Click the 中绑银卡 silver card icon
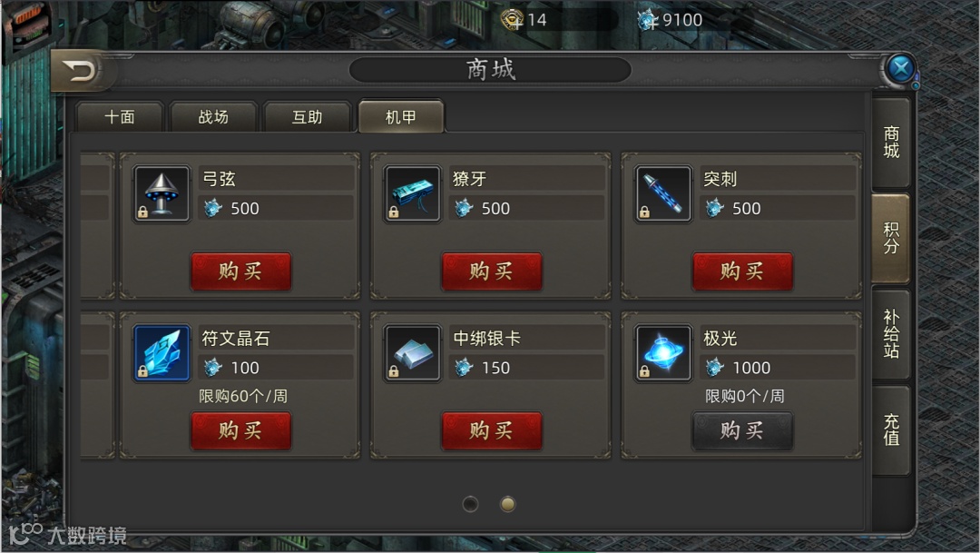 click(413, 353)
